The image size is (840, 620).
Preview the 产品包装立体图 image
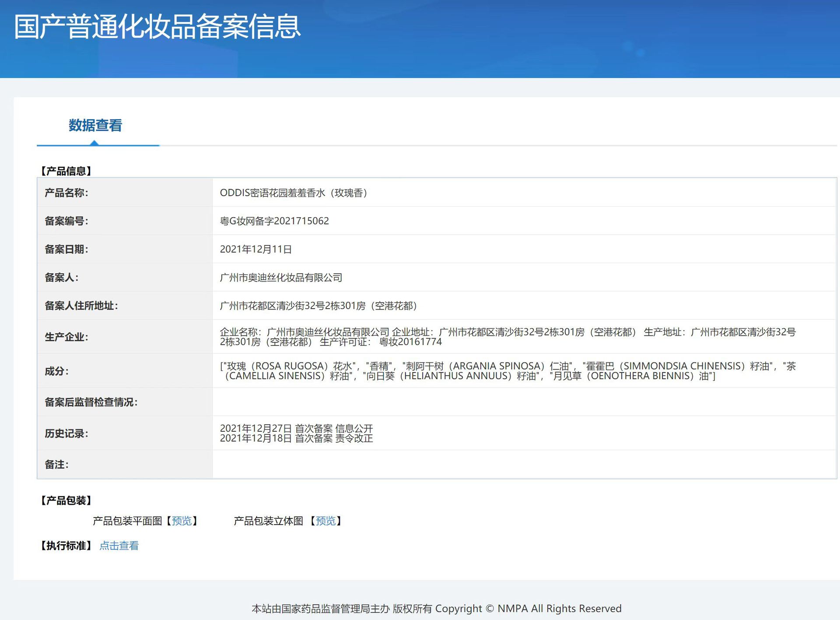tap(326, 521)
